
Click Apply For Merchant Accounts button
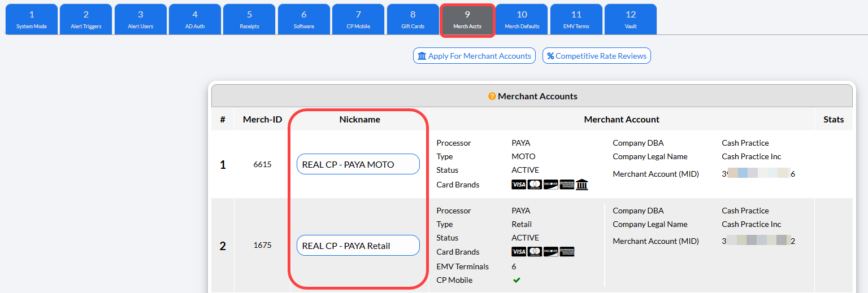(x=474, y=56)
